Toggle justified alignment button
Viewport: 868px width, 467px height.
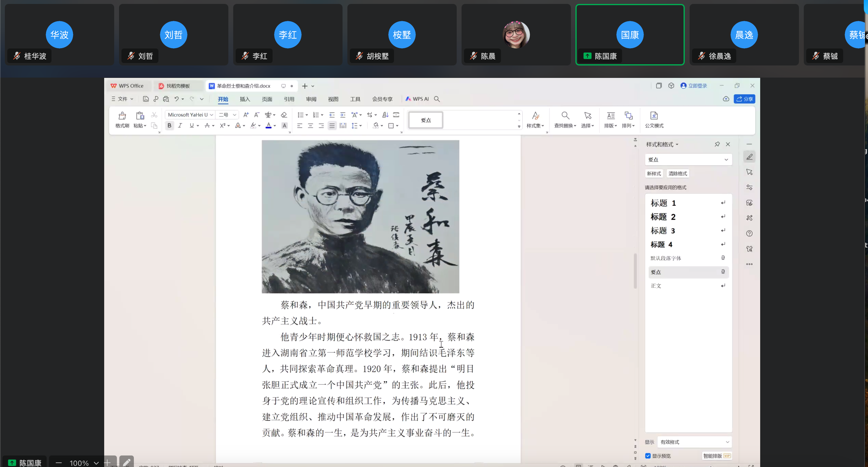click(332, 125)
